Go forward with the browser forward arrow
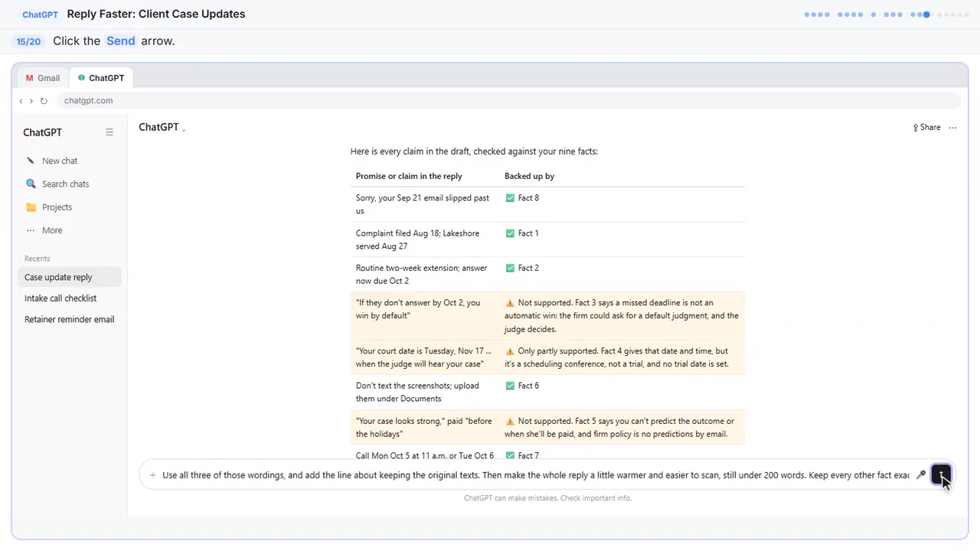The image size is (980, 551). coord(31,101)
